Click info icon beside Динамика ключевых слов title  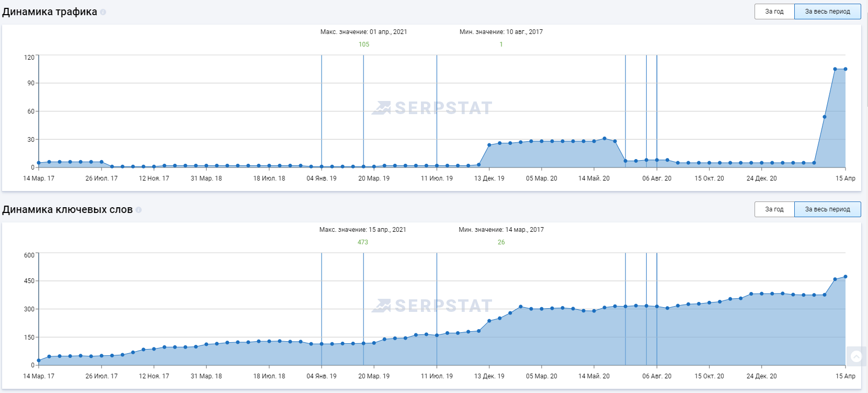[139, 210]
